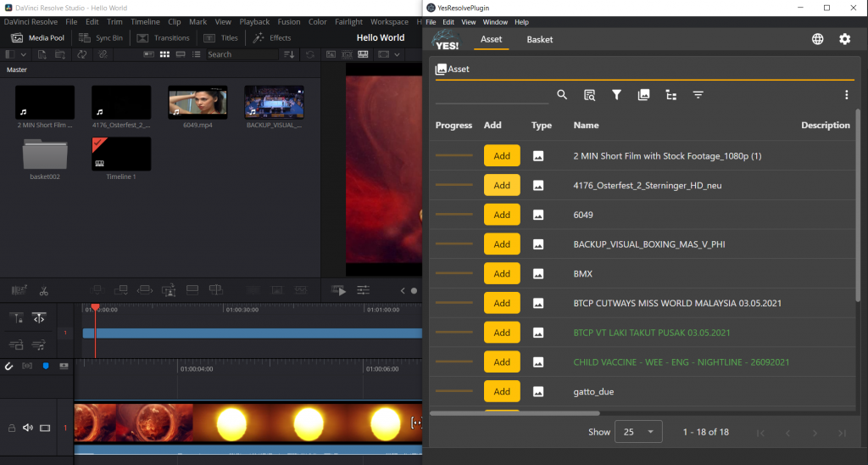Switch media pool to list view
Viewport: 868px width, 465px height.
click(x=196, y=54)
